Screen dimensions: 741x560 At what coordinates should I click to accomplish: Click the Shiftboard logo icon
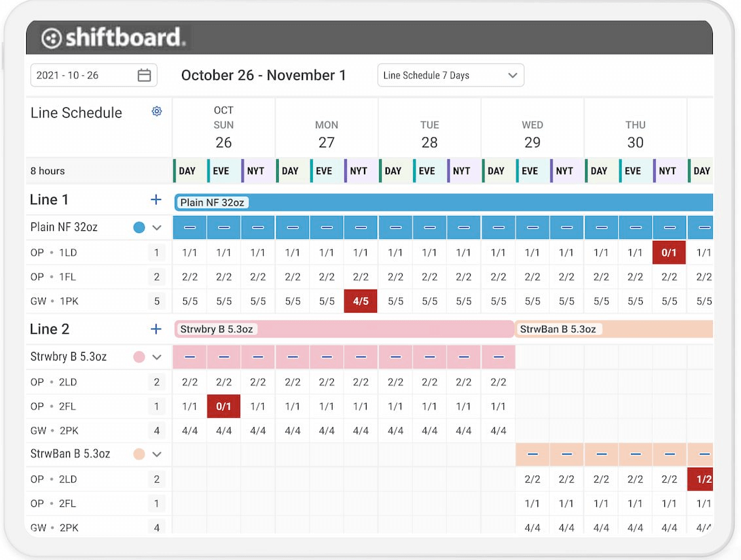(50, 37)
